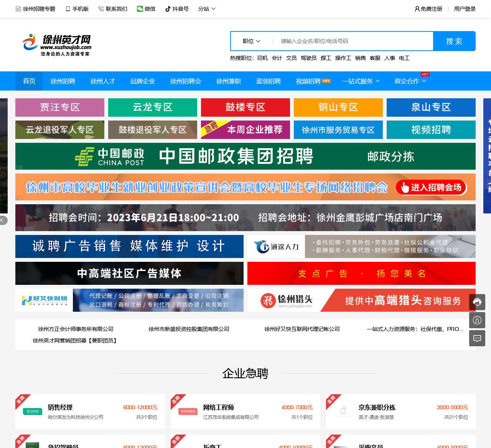Select hot search keyword 文员
The height and width of the screenshot is (448, 491).
point(292,58)
